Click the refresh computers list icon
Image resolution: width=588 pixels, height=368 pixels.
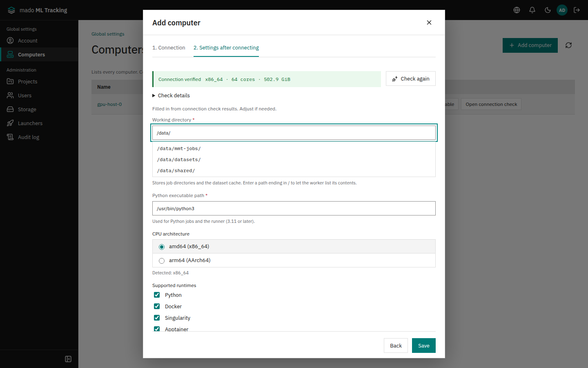click(568, 45)
